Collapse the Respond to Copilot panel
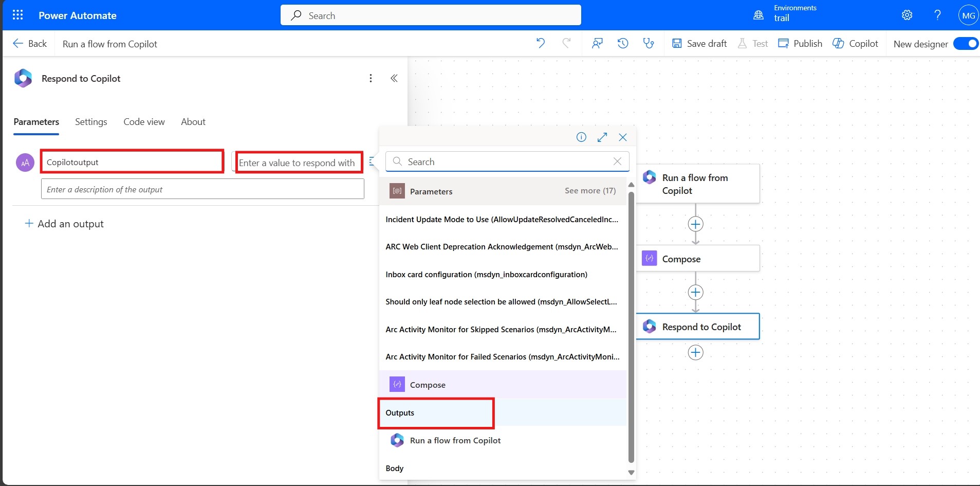The width and height of the screenshot is (980, 486). tap(394, 78)
